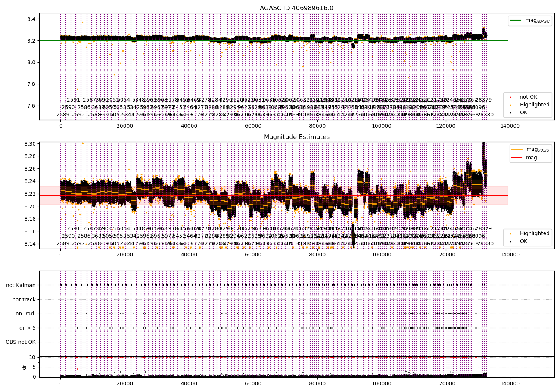Click OBSID label '2591' in the top plot
The width and height of the screenshot is (560, 392).
click(74, 100)
